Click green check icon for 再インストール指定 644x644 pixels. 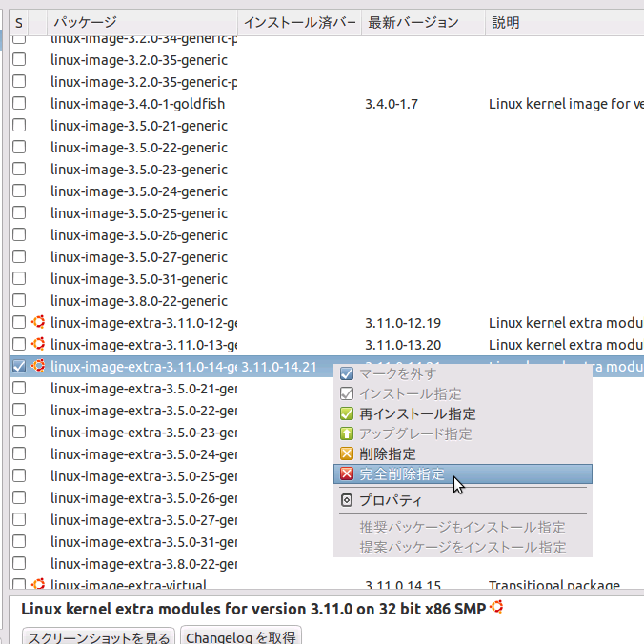[x=347, y=413]
